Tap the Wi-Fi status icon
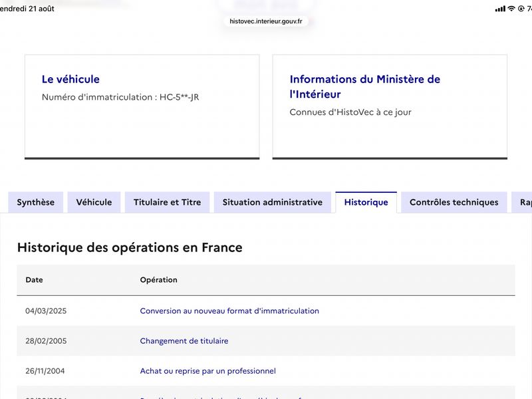The height and width of the screenshot is (399, 532). pos(511,9)
